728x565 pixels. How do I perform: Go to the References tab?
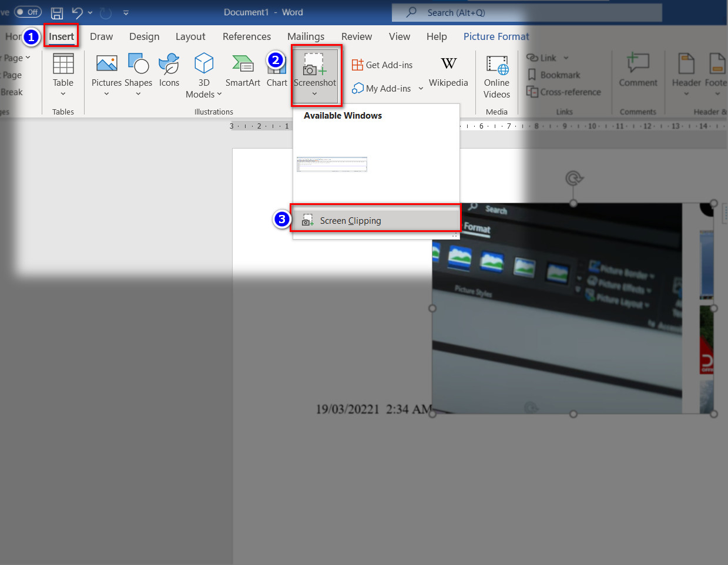pos(247,36)
